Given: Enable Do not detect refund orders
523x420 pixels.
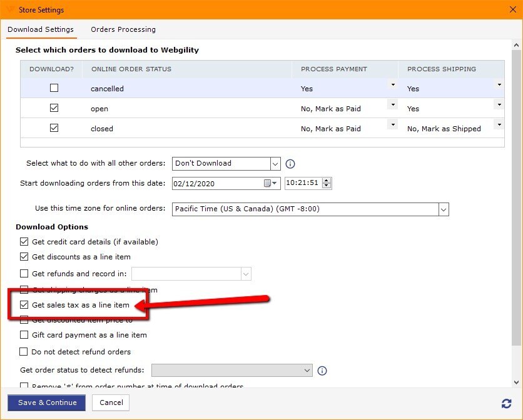Looking at the screenshot, I should point(24,352).
